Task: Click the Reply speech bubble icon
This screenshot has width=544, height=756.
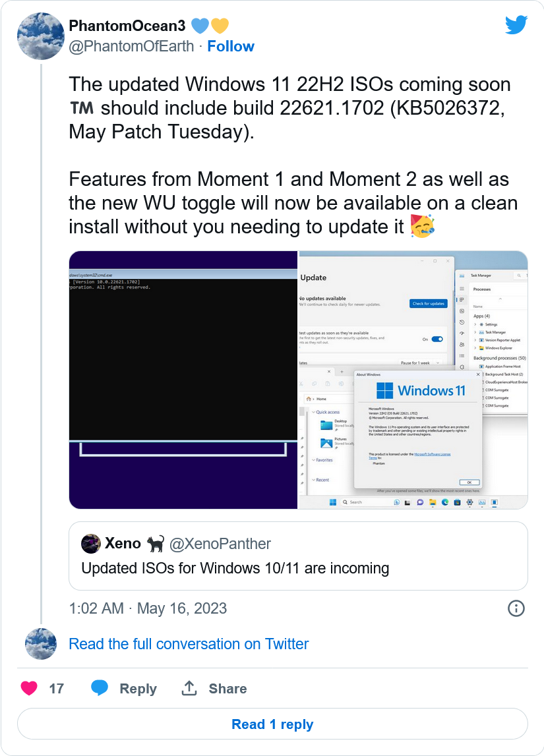Action: pyautogui.click(x=100, y=689)
